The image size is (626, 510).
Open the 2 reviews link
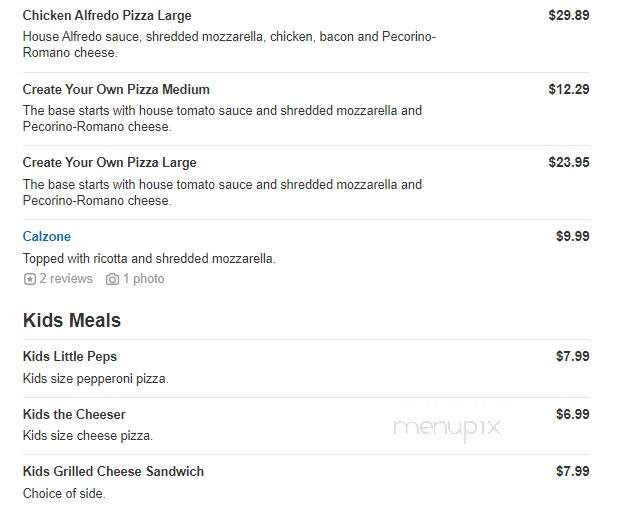66,279
